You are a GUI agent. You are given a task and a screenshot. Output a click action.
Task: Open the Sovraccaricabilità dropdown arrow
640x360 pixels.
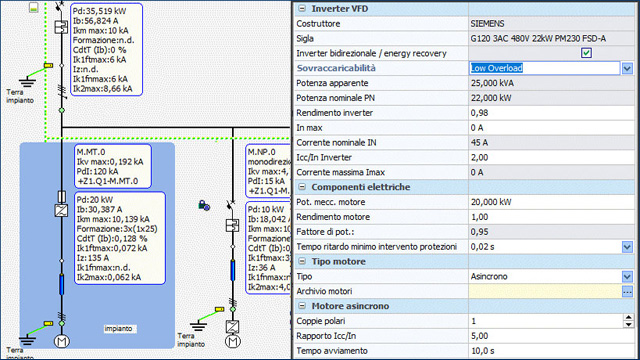[x=627, y=68]
